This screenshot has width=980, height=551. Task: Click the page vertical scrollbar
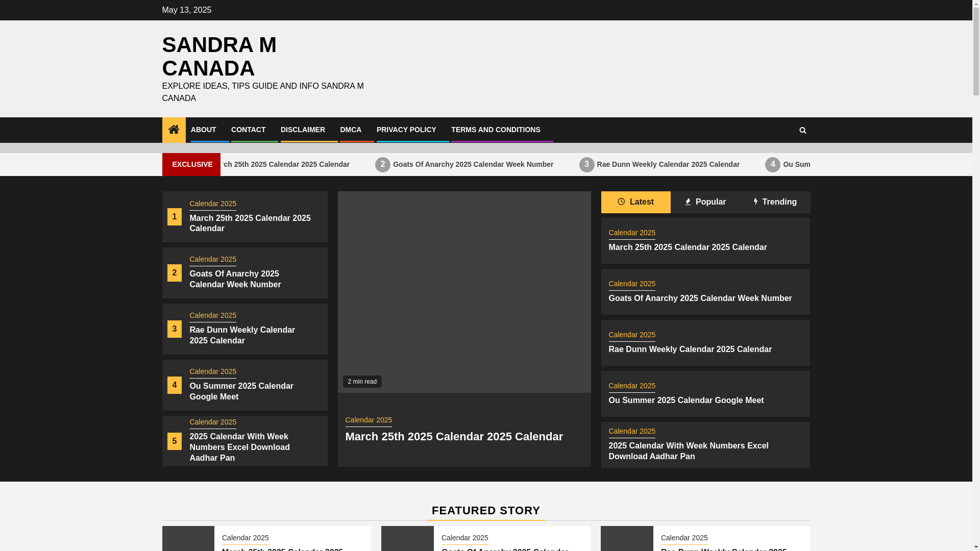tap(976, 275)
